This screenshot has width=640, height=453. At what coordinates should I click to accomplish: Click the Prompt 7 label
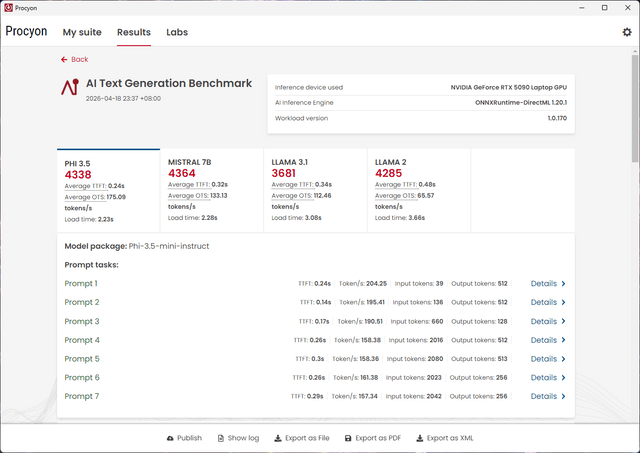point(82,397)
